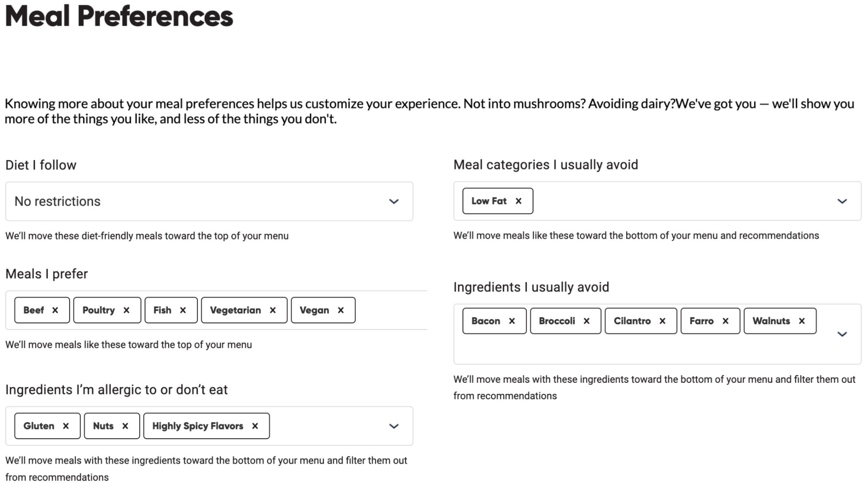Remove the Gluten allergy tag
The height and width of the screenshot is (488, 868).
(66, 426)
